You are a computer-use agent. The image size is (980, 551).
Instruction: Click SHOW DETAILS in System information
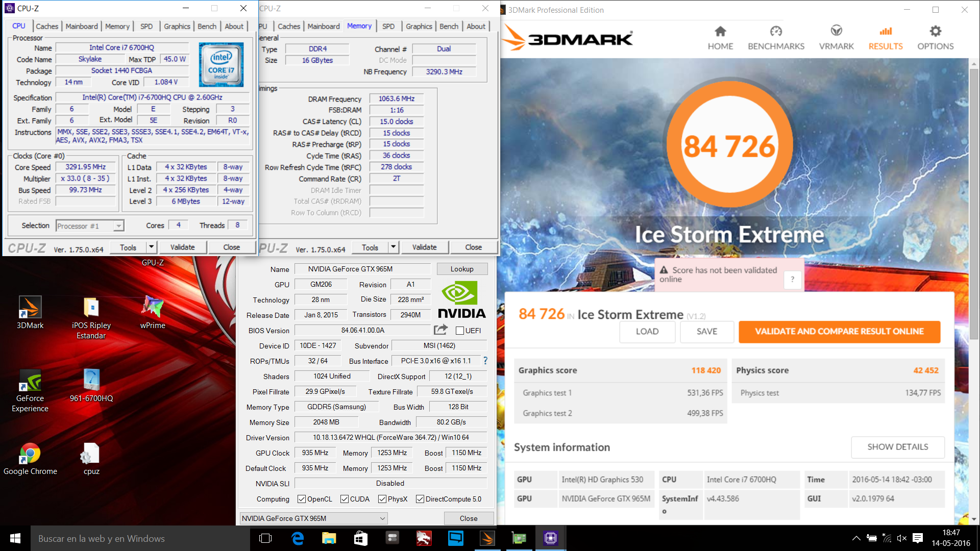(898, 447)
